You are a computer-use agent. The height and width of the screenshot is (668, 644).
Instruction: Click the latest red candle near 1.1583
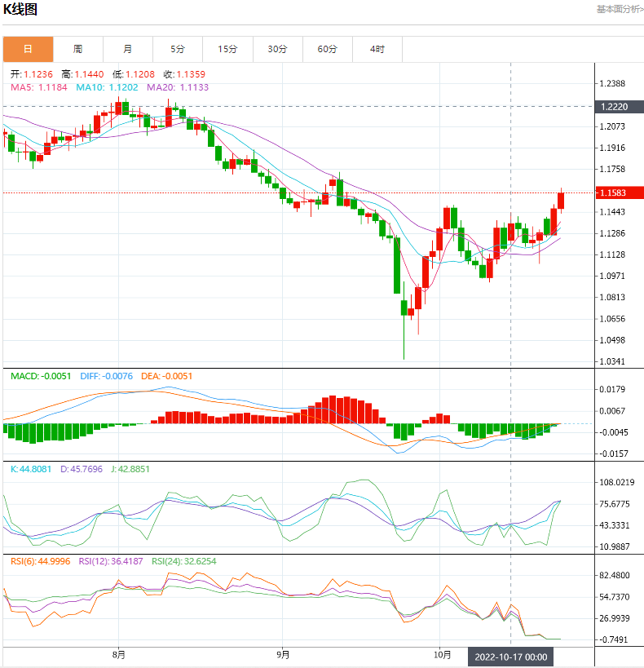tap(561, 200)
